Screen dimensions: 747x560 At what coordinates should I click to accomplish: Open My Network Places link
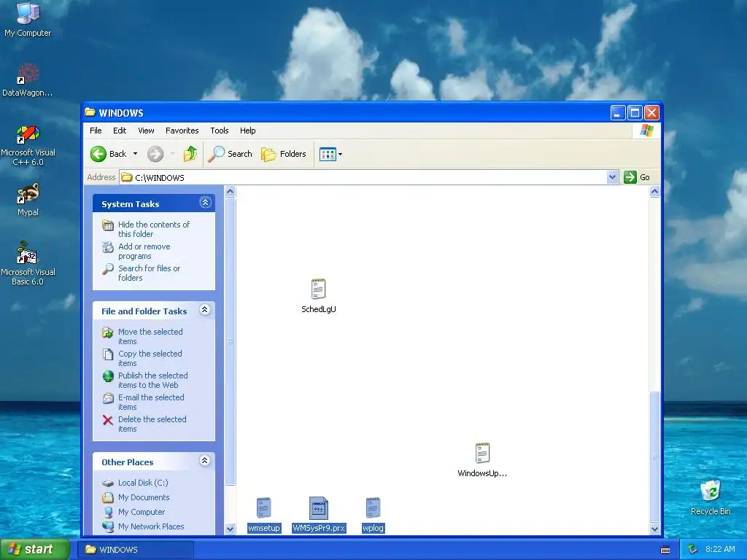151,526
